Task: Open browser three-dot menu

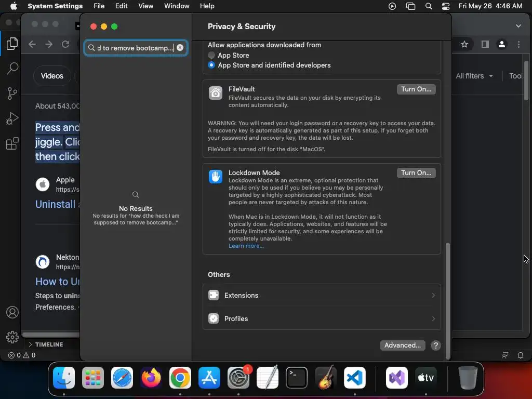Action: click(x=519, y=44)
